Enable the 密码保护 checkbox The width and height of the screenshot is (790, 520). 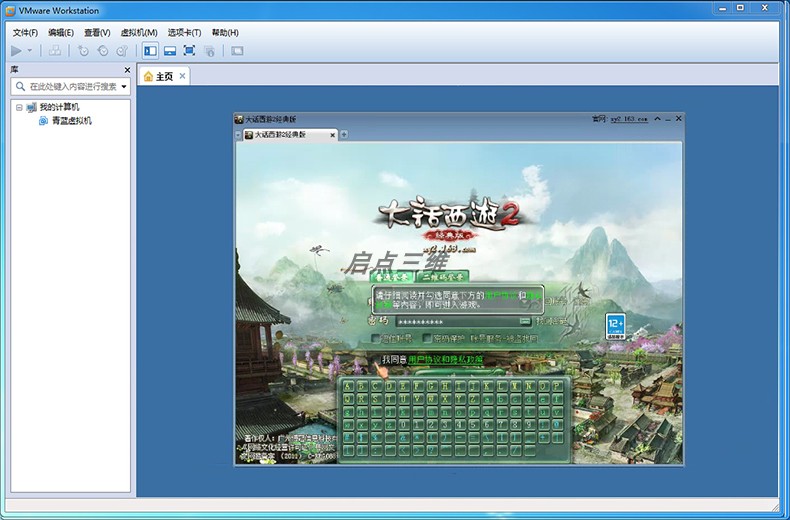pyautogui.click(x=427, y=338)
